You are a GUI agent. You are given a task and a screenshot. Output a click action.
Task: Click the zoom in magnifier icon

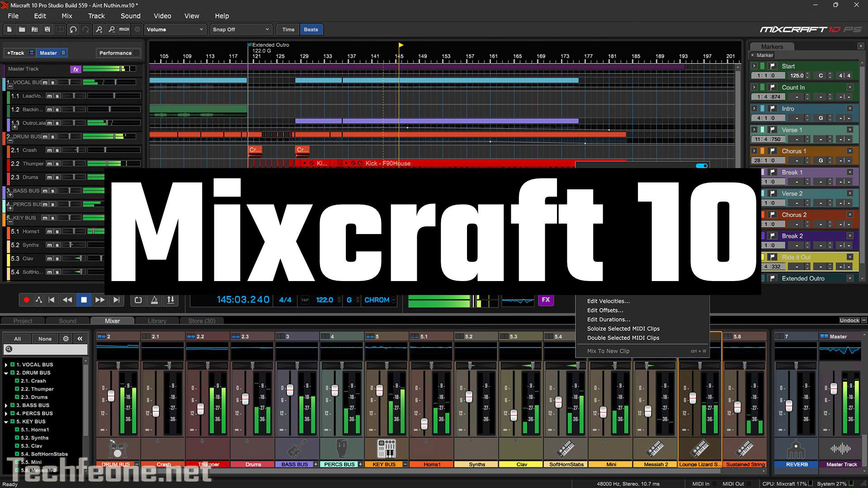click(99, 29)
